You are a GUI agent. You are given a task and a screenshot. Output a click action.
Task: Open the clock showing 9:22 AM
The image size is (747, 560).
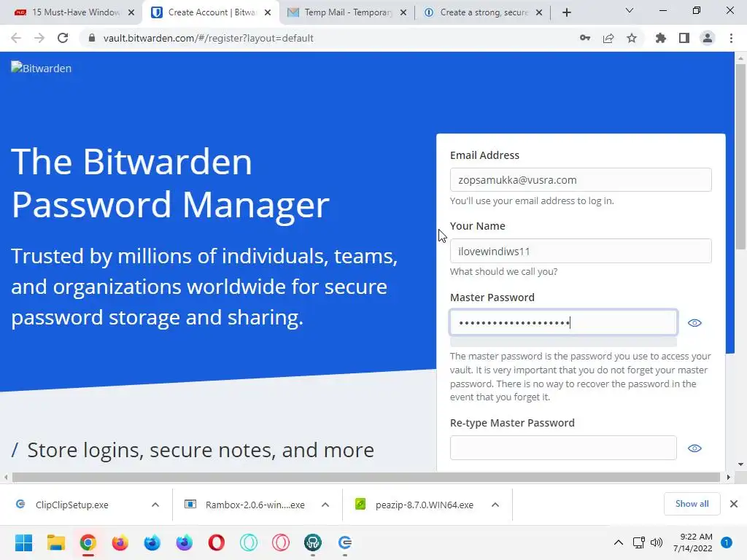pyautogui.click(x=693, y=542)
